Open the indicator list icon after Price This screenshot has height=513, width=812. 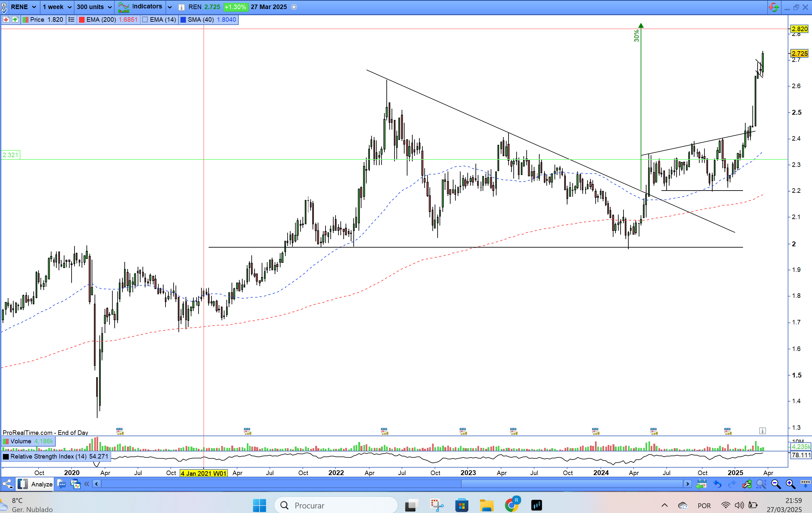[71, 19]
